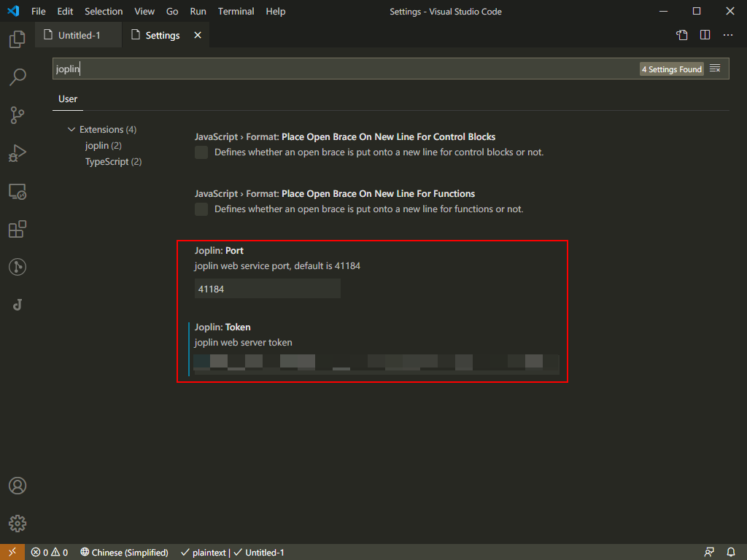This screenshot has height=560, width=747.
Task: Open the Edit menu
Action: 65,12
